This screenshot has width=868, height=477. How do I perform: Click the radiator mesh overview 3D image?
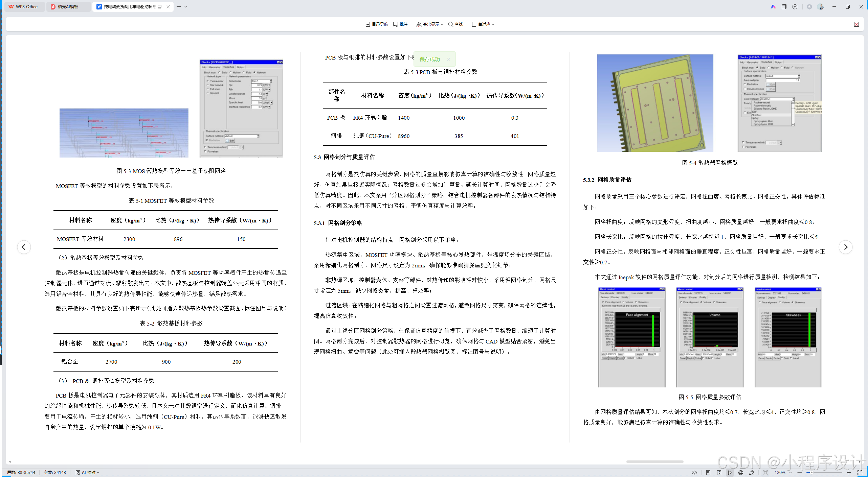coord(655,103)
